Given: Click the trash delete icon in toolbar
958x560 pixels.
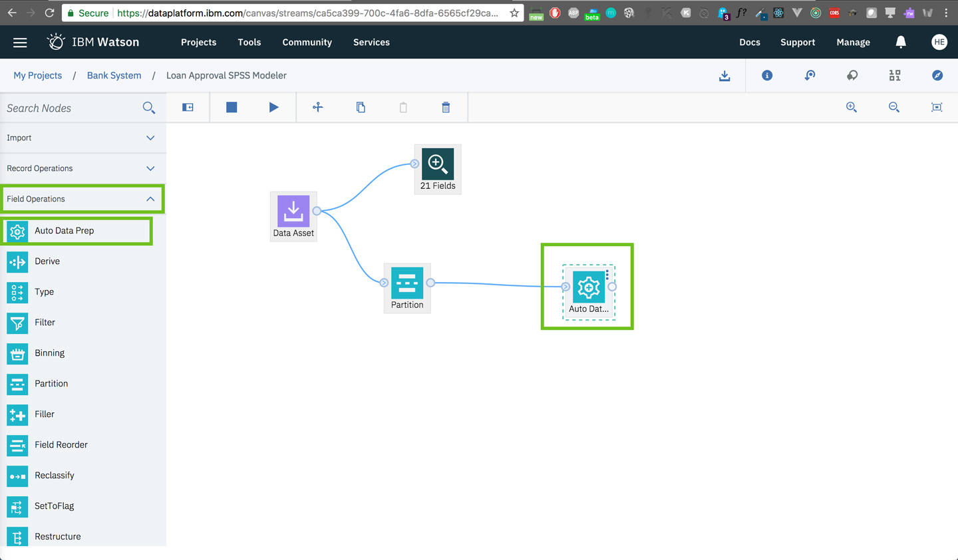Looking at the screenshot, I should 446,107.
